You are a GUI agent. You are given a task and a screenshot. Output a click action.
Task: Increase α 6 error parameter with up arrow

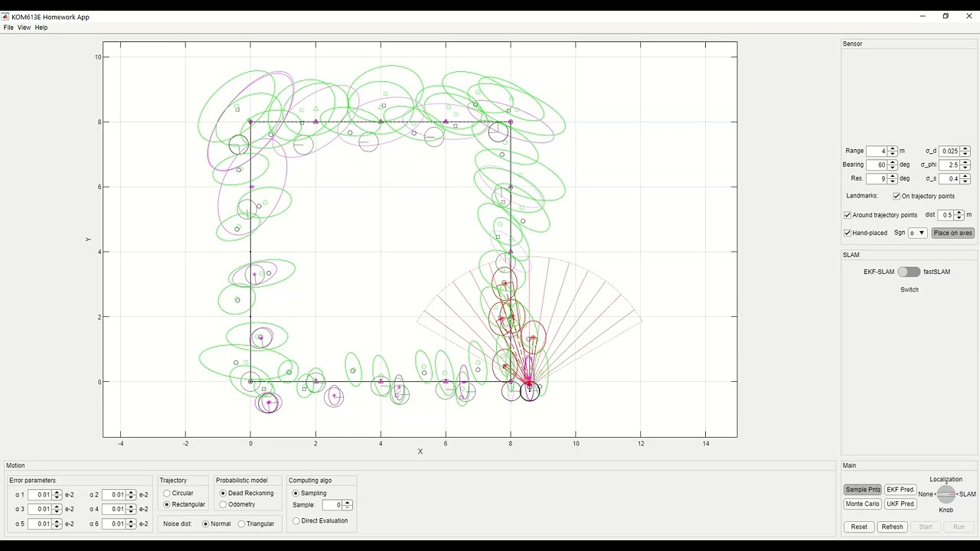pyautogui.click(x=131, y=521)
